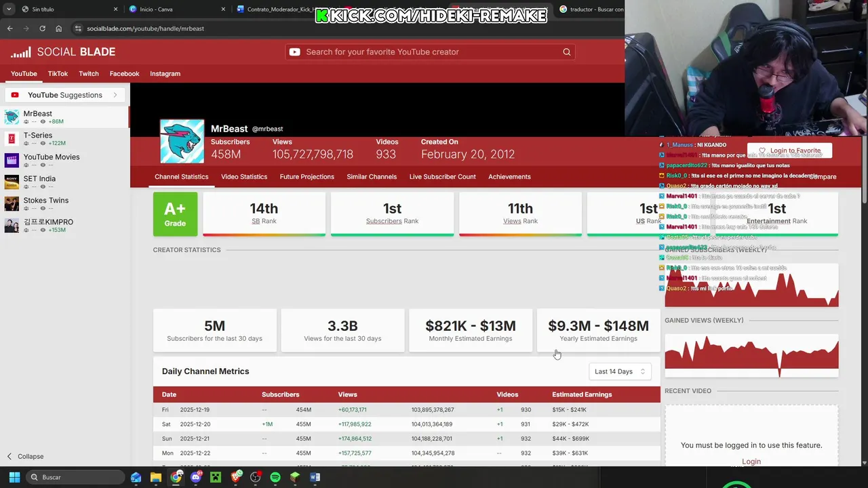Click Chrome icon in taskbar
This screenshot has height=488, width=868.
(176, 477)
